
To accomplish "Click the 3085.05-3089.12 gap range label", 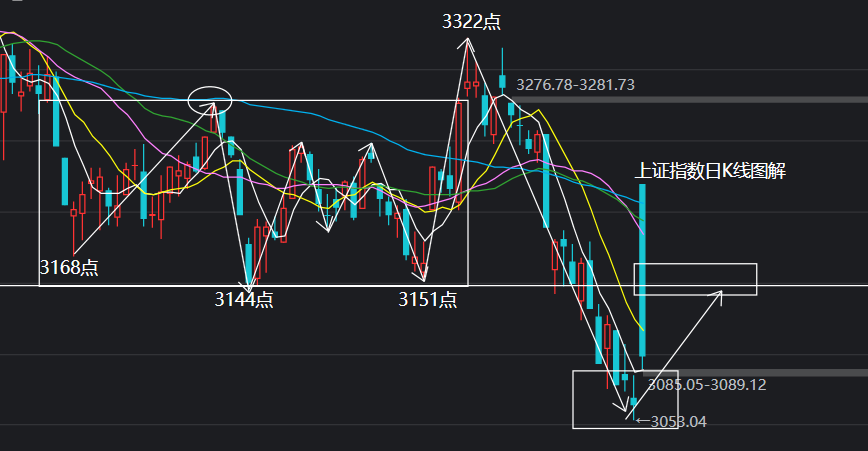I will (x=707, y=385).
